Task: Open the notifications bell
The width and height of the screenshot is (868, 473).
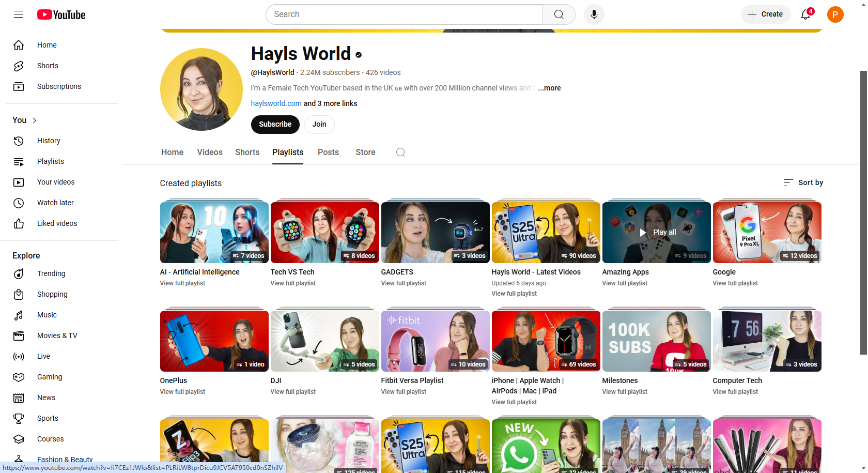Action: pos(806,14)
